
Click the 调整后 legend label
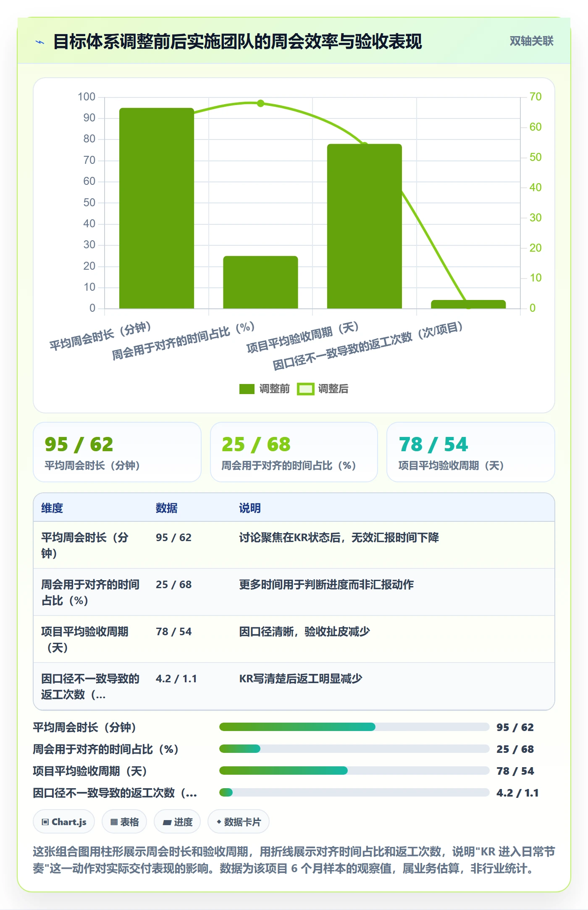[333, 389]
